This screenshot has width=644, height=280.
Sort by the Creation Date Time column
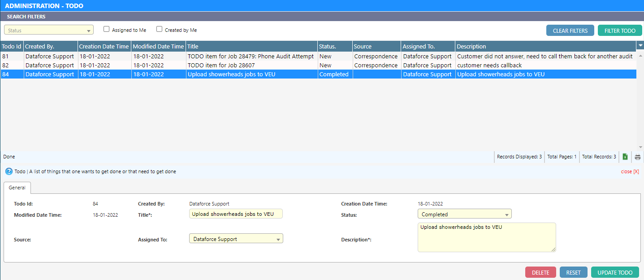(x=104, y=46)
